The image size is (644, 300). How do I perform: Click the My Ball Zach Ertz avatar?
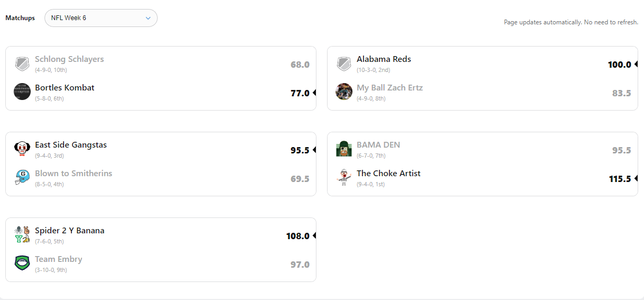[x=344, y=92]
